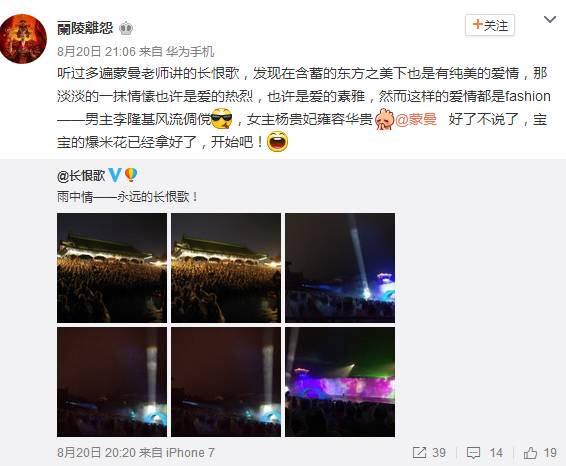This screenshot has width=566, height=466.
Task: Open the post options chevron menu
Action: [549, 19]
